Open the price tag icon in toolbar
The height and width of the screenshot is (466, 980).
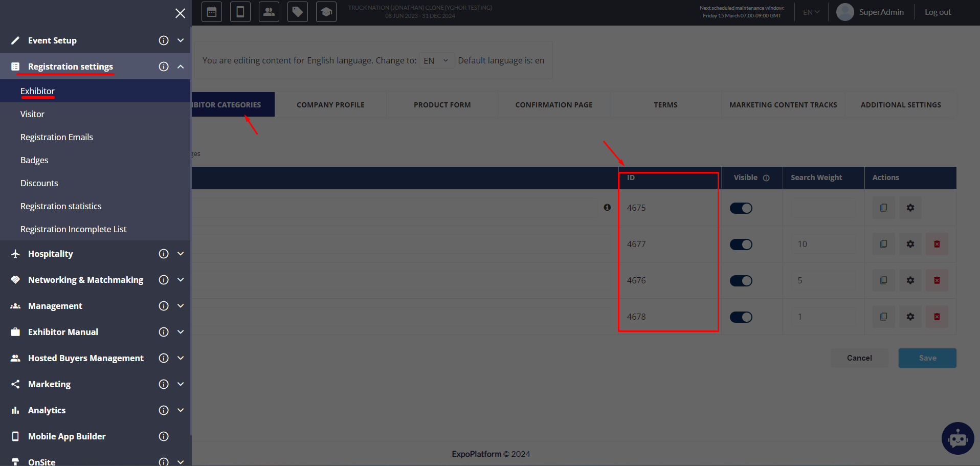(298, 12)
